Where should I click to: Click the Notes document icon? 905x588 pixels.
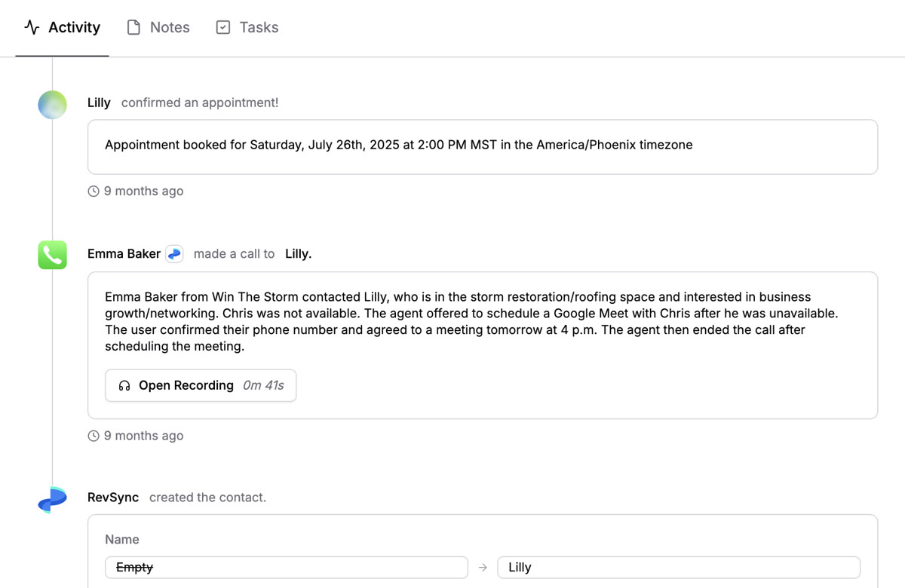pos(133,26)
